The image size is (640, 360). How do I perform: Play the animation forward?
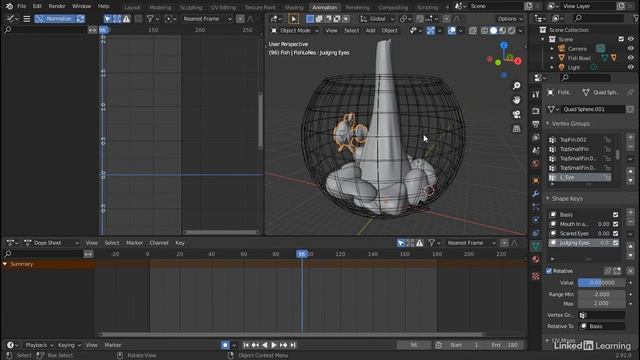pyautogui.click(x=274, y=345)
